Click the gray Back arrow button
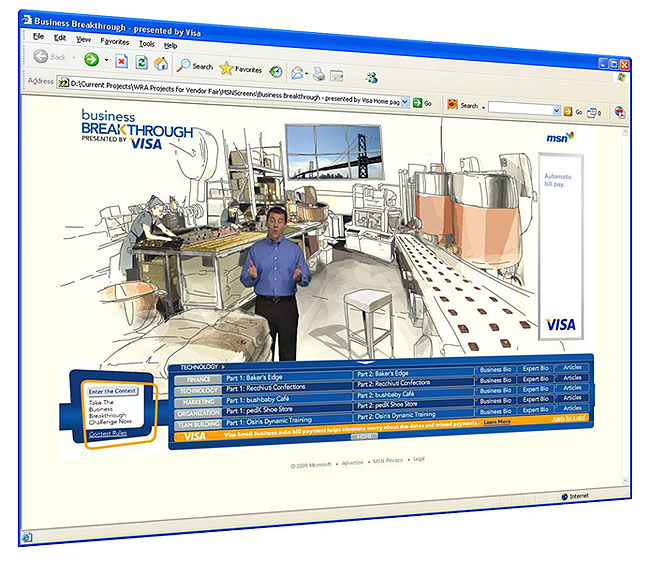The height and width of the screenshot is (563, 650). click(x=41, y=56)
